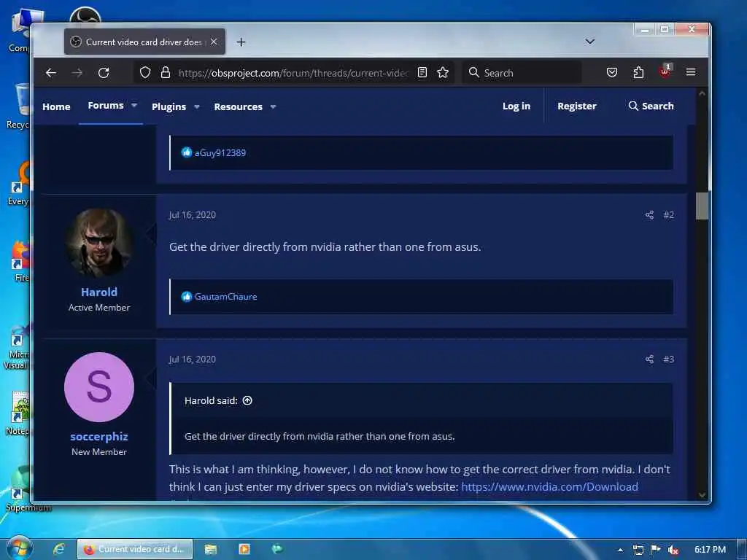The image size is (747, 560).
Task: Click the scrollbar up arrow
Action: pyautogui.click(x=702, y=94)
